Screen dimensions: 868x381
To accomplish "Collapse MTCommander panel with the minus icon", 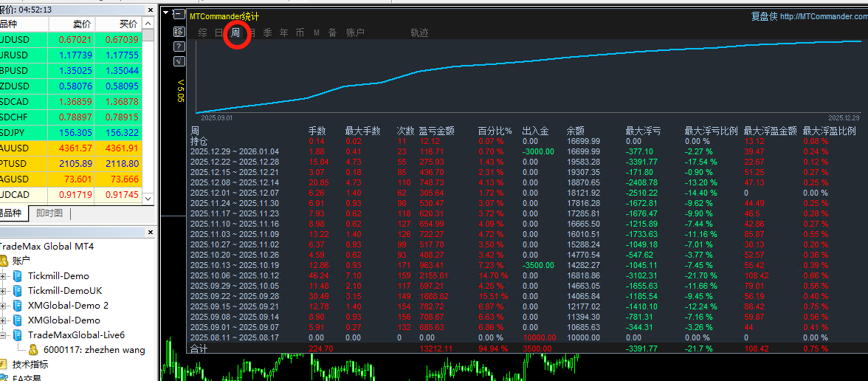I will (179, 15).
